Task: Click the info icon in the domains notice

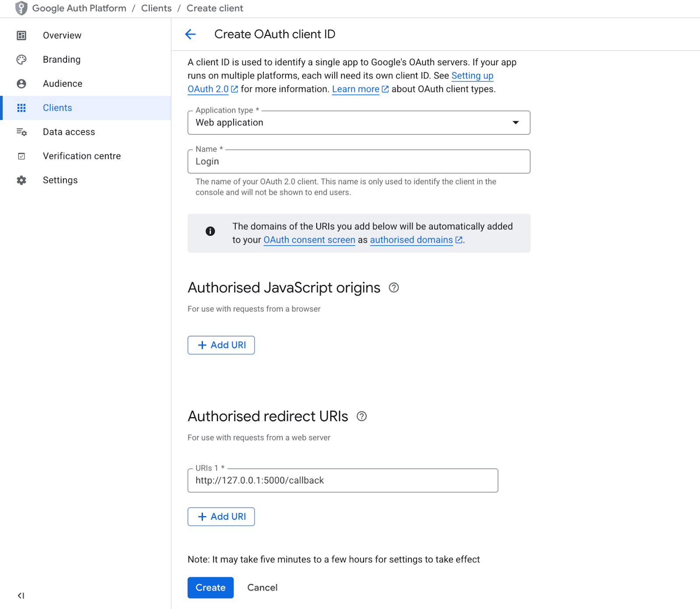Action: [x=210, y=231]
